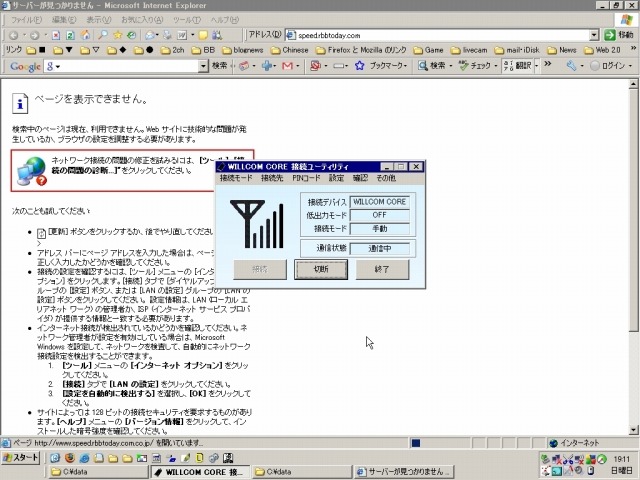This screenshot has width=640, height=480.
Task: Open the Back button history dropdown arrow
Action: click(24, 36)
